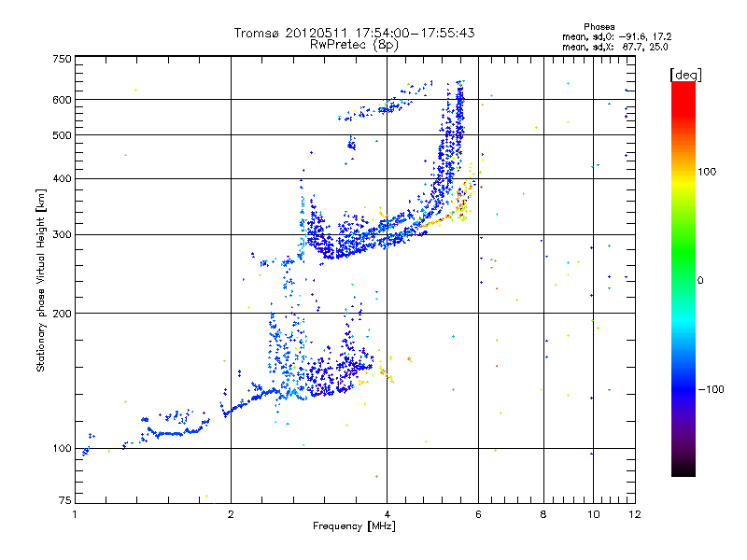Screen dimensions: 747x560
Task: Select the 'mean, sd,X: 87.7, 25.0' line
Action: 615,48
